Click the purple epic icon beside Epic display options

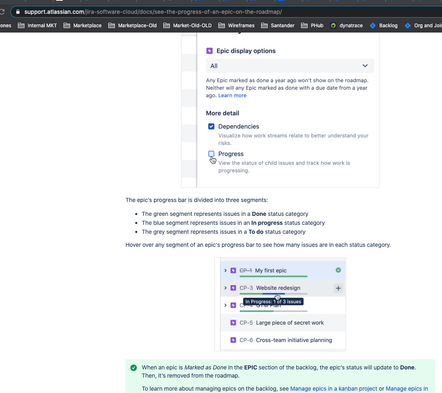point(209,51)
